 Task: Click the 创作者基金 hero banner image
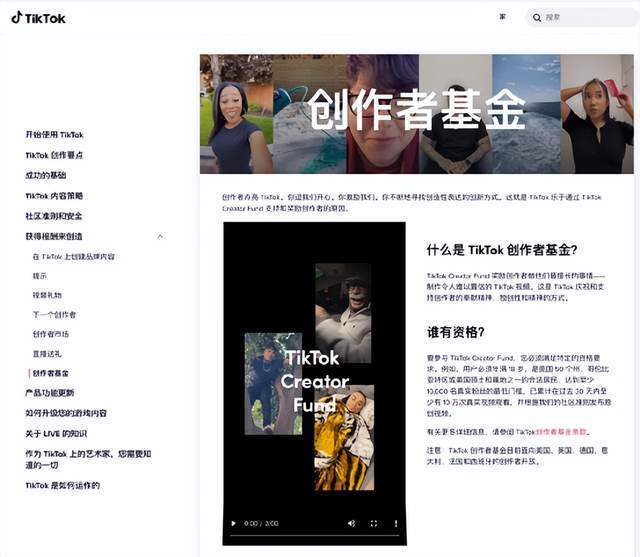tap(417, 114)
